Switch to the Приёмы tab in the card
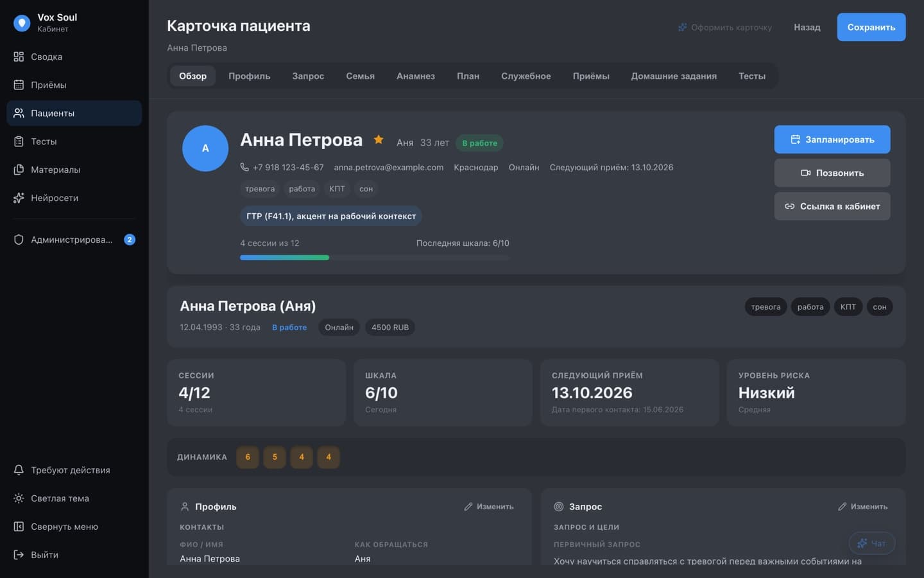Viewport: 924px width, 578px height. (591, 76)
